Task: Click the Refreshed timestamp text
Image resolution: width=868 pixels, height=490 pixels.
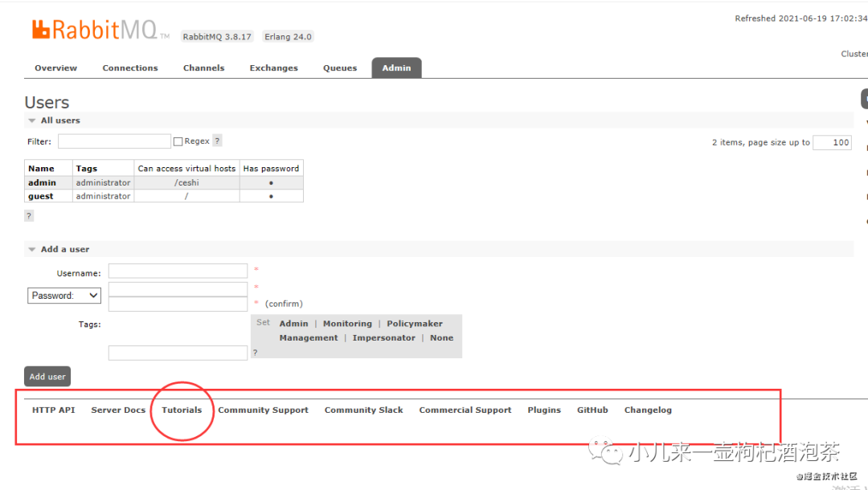Action: 801,18
